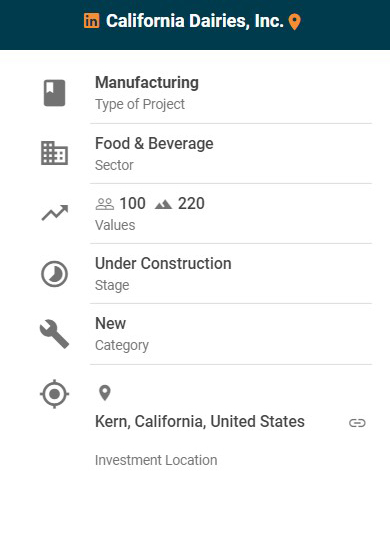Click the gray location pin above Kern
The width and height of the screenshot is (390, 560).
click(x=105, y=393)
